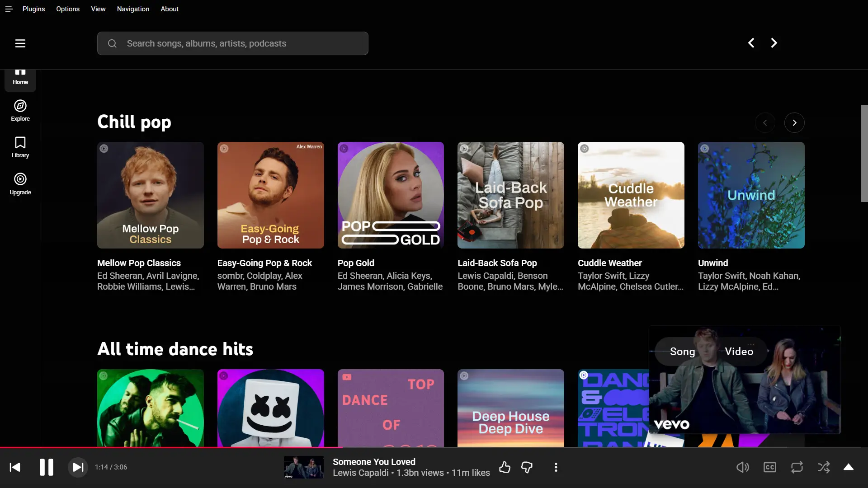Open the green duo dance playlist cover

[x=151, y=408]
